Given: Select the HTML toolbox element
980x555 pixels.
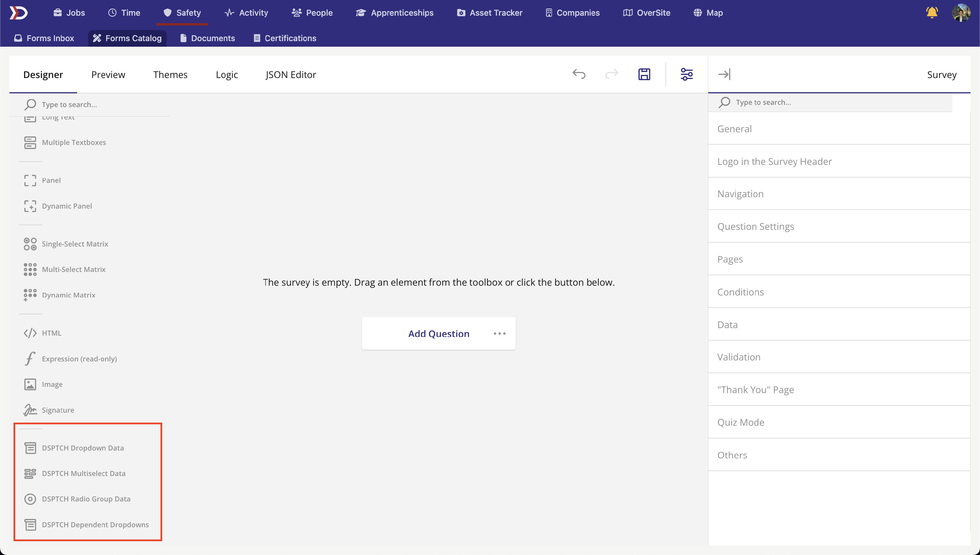Looking at the screenshot, I should [x=52, y=333].
